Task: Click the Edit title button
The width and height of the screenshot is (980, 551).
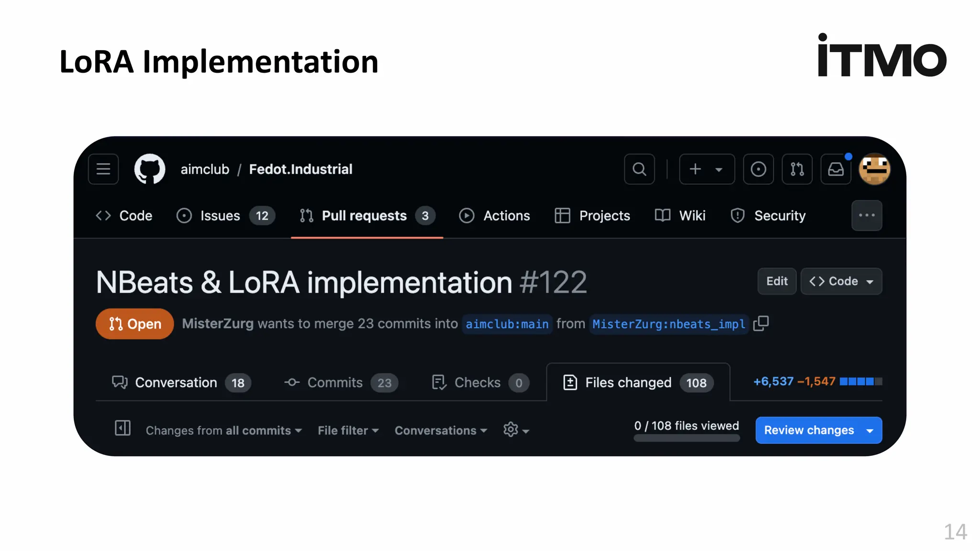Action: [x=777, y=281]
